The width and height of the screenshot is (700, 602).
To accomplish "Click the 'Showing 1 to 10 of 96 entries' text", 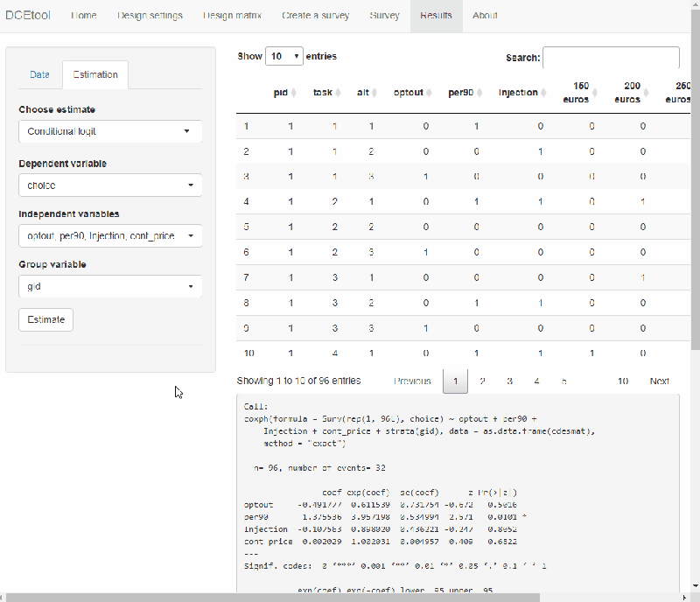I will [x=298, y=381].
